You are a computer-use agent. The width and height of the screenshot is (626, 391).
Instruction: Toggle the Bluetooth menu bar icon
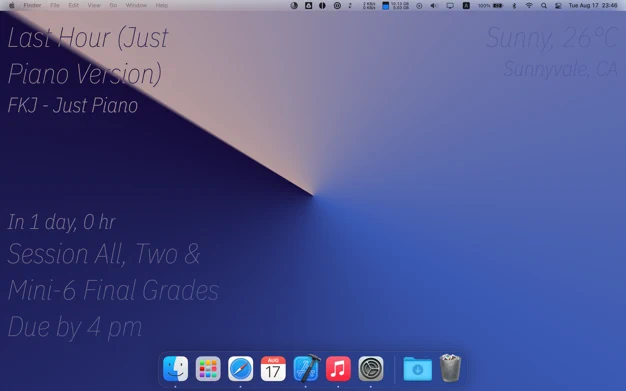coord(514,6)
